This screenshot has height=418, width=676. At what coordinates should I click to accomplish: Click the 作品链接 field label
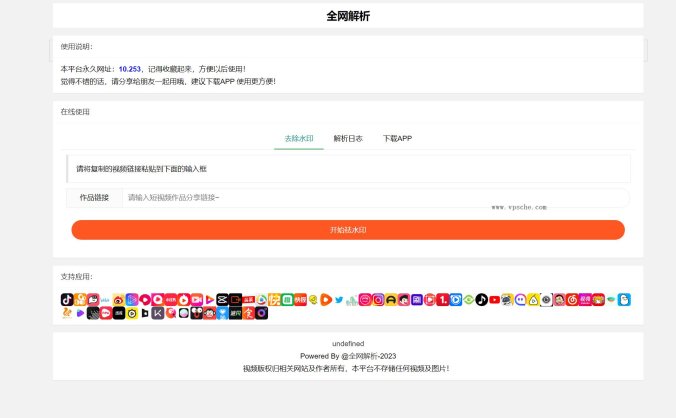(x=94, y=198)
